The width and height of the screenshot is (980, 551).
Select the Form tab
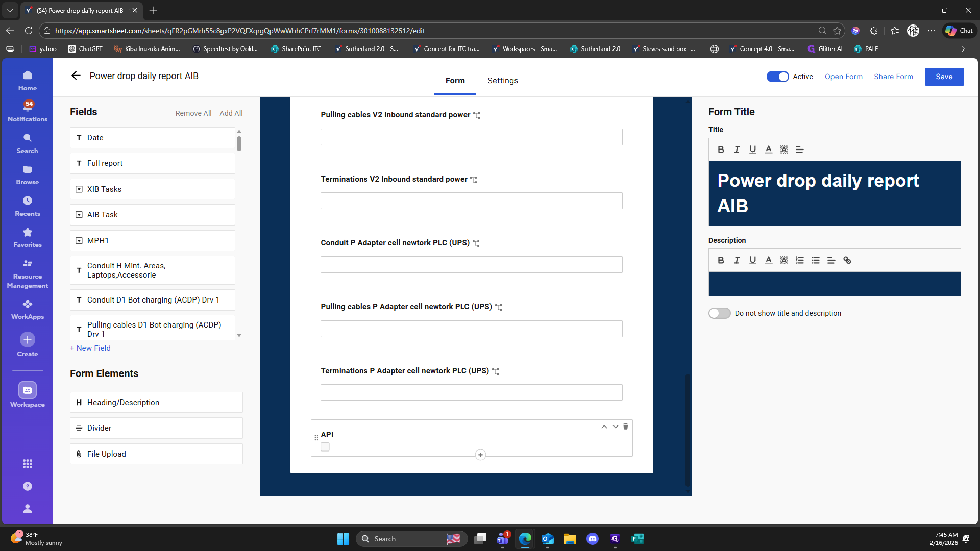(x=455, y=81)
